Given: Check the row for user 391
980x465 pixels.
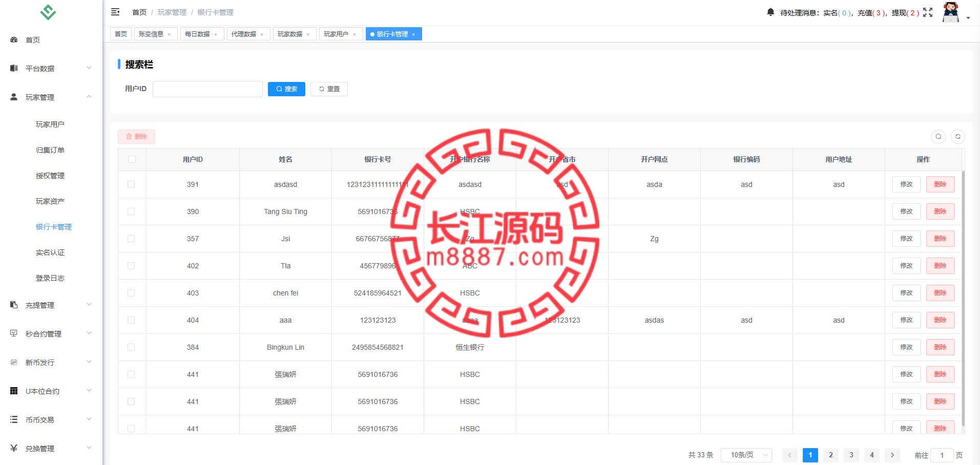Looking at the screenshot, I should click(131, 184).
